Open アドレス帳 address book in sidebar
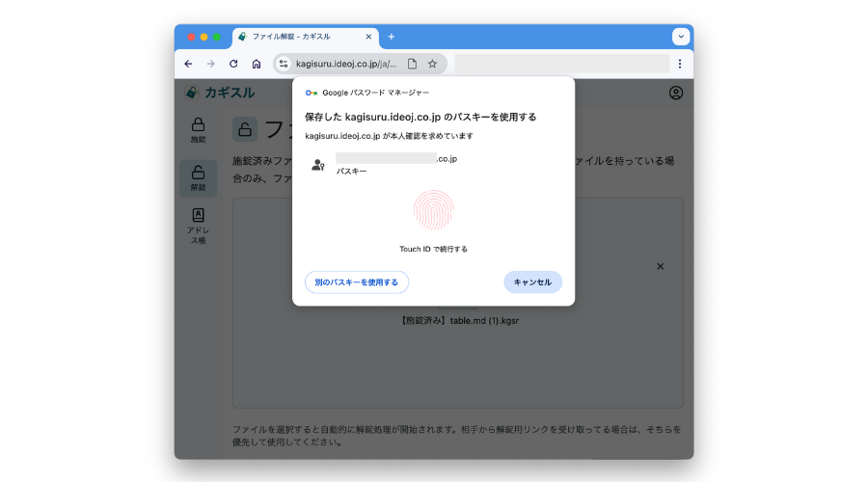Image resolution: width=868 pixels, height=482 pixels. (x=198, y=226)
